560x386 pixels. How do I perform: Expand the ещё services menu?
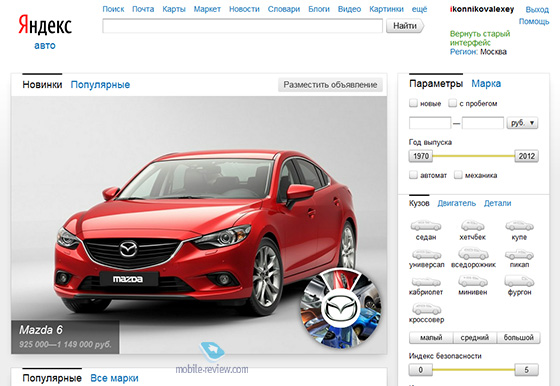[419, 9]
